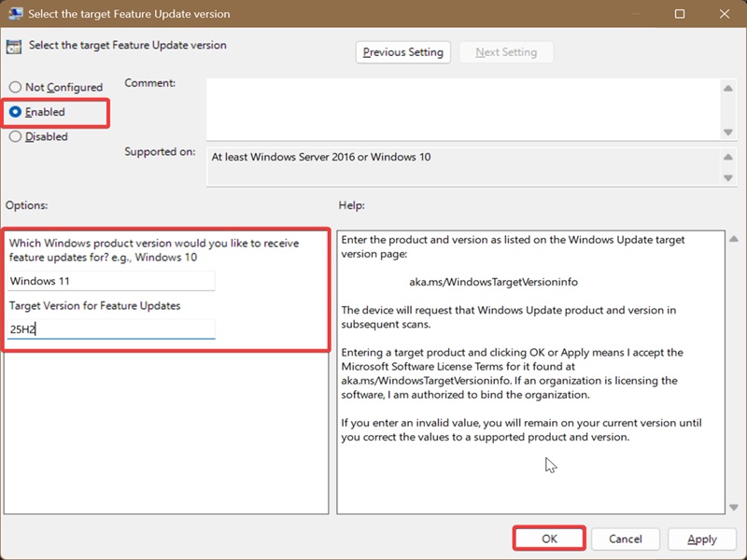Select the Enabled radio button
This screenshot has height=560, width=747.
tap(15, 112)
